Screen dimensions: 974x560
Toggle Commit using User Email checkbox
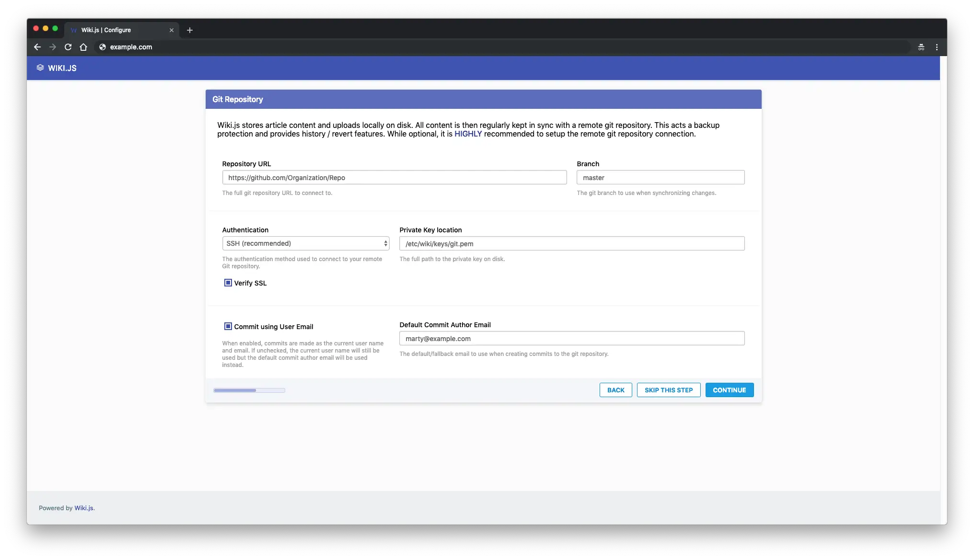coord(228,326)
